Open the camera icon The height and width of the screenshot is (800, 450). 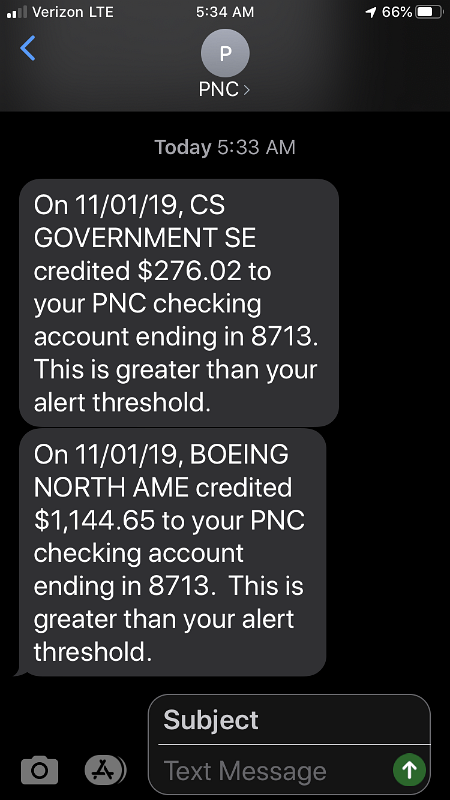39,769
